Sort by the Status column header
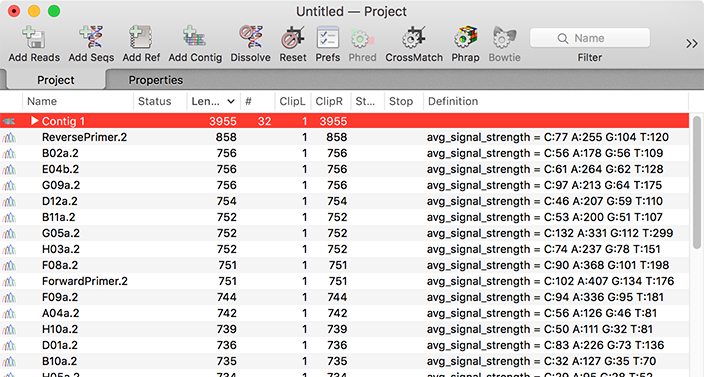Viewport: 704px width, 377px height. (x=160, y=101)
